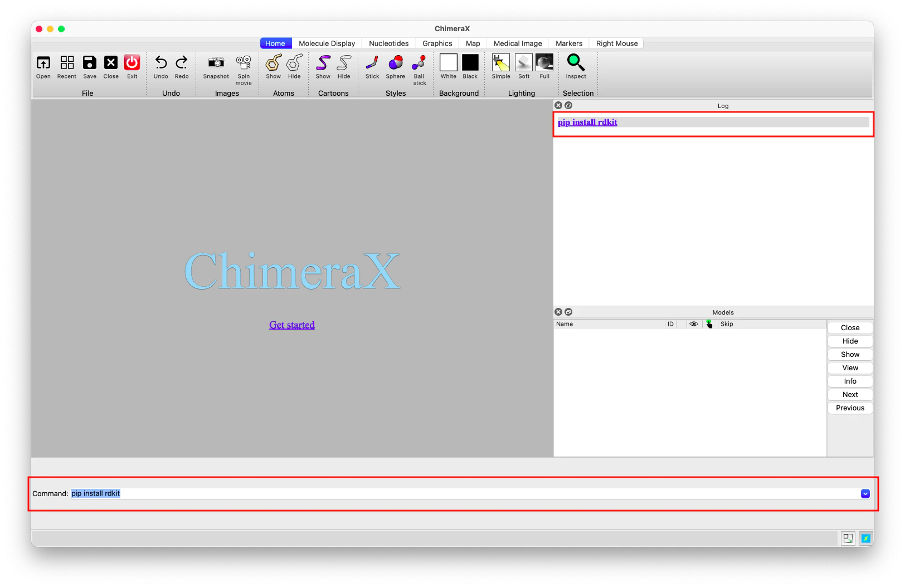Switch to the Molecule Display tab

pos(327,43)
